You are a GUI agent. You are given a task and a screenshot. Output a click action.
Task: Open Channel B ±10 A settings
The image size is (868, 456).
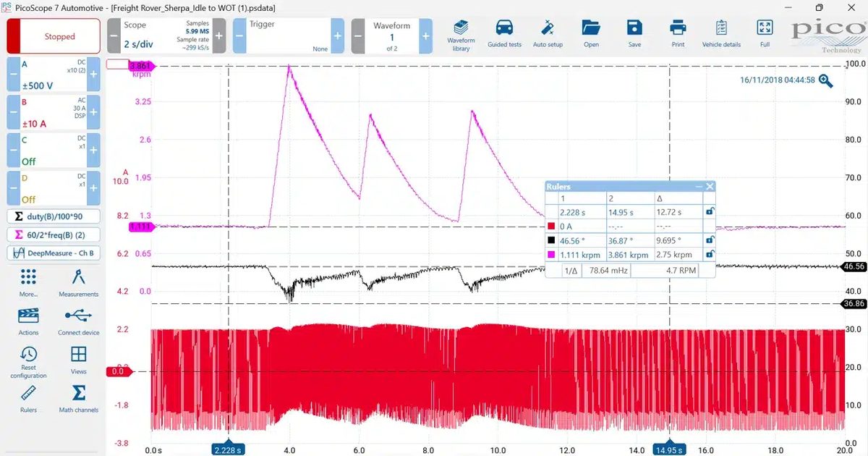pyautogui.click(x=54, y=111)
